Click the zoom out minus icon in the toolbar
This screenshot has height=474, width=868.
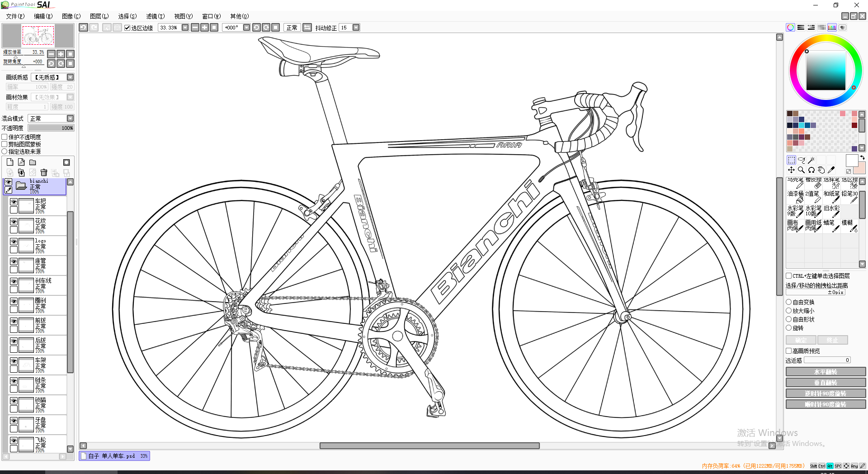(195, 28)
